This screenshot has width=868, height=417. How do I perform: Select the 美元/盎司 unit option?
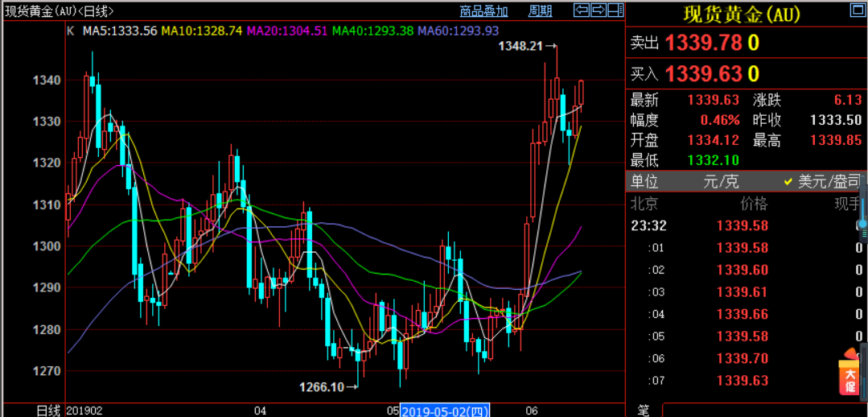point(828,181)
